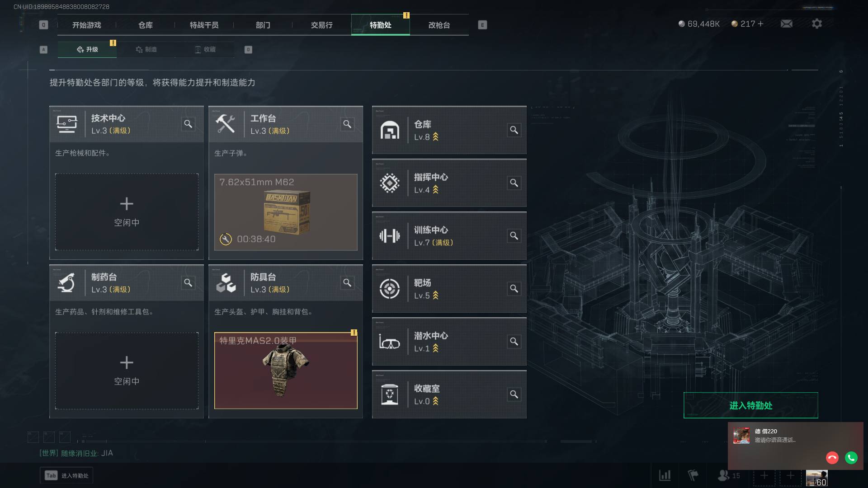The width and height of the screenshot is (868, 488).
Task: Click the 潜水中心 diving goggles icon
Action: [x=389, y=342]
